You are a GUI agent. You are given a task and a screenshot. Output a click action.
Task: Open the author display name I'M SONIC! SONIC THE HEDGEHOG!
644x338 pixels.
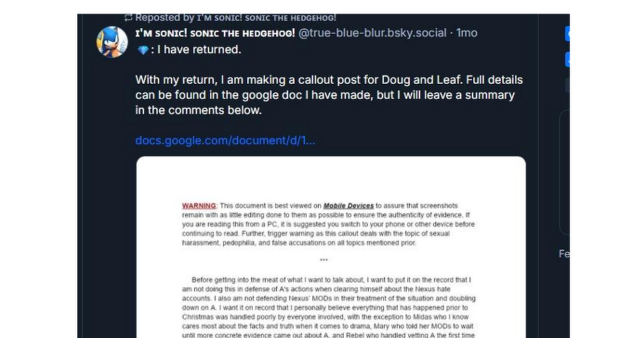point(215,33)
